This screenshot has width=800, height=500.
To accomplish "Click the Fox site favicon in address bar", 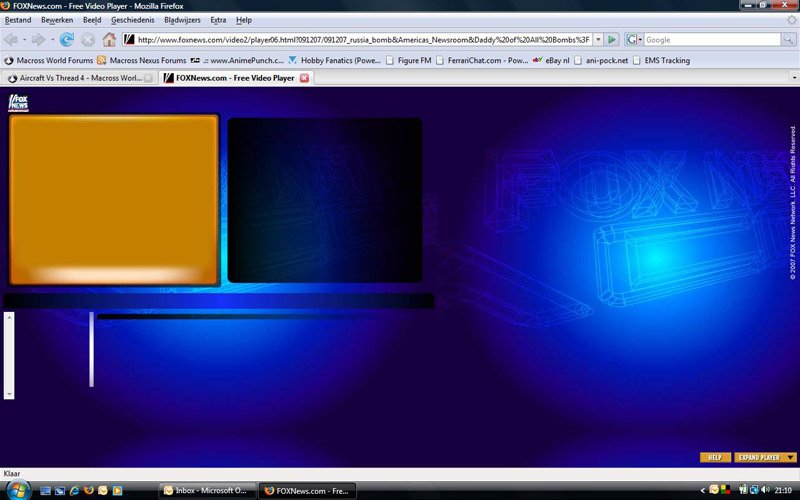I will 130,39.
